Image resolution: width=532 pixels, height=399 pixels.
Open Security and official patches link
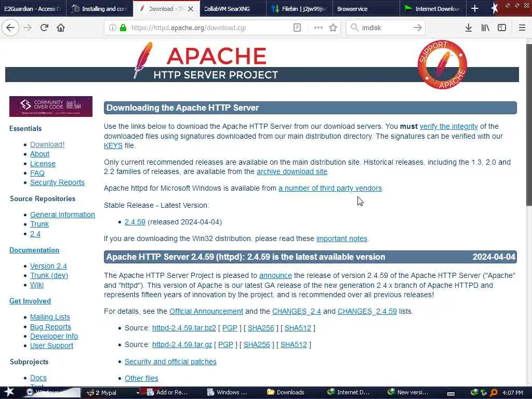coord(170,362)
